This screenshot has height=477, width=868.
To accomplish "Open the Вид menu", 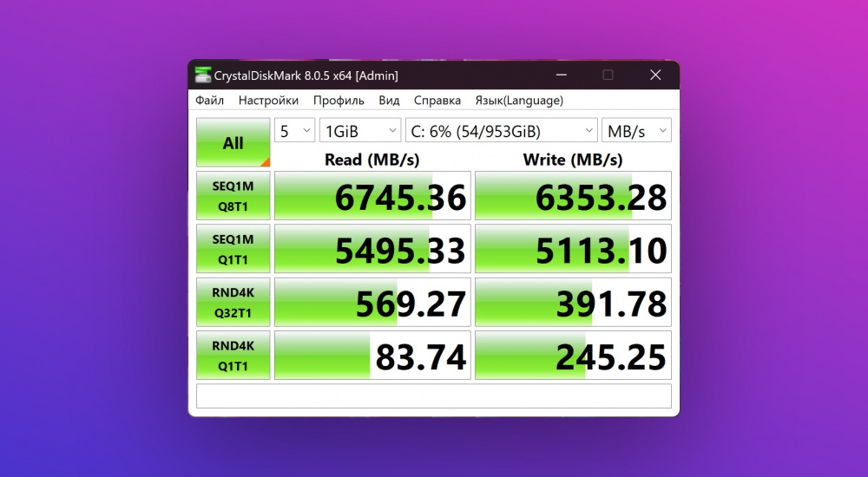I will pyautogui.click(x=389, y=100).
